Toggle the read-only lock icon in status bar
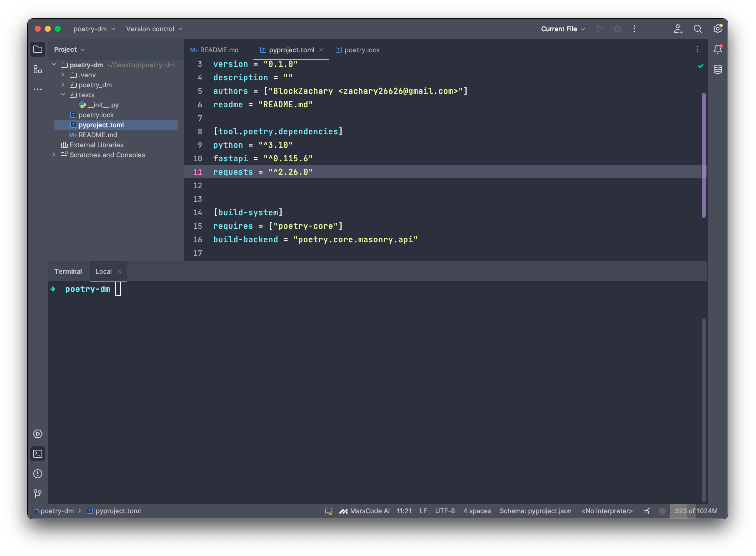This screenshot has height=556, width=756. [x=647, y=511]
